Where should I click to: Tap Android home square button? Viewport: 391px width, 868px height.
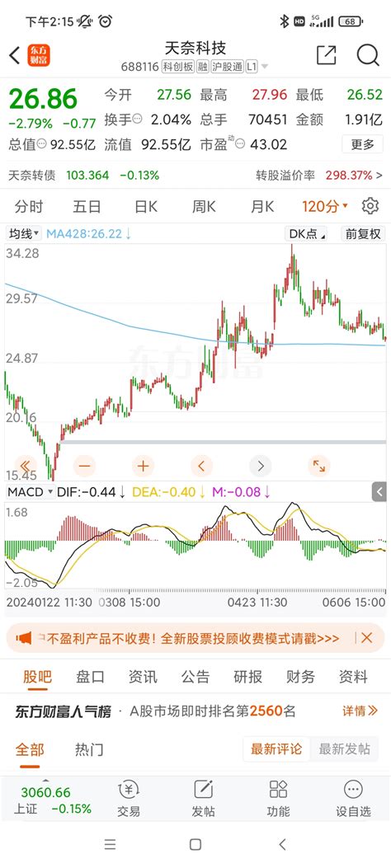click(195, 844)
